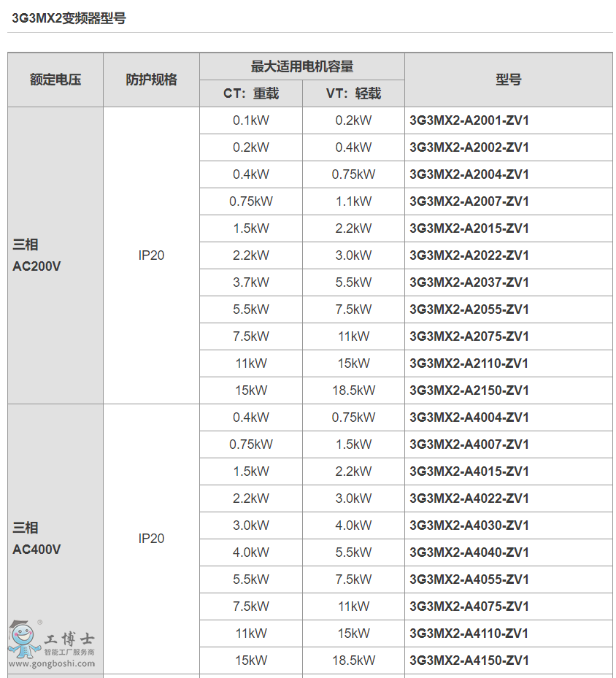This screenshot has width=616, height=678.
Task: Click CT value 1.5kW for A2015
Action: click(251, 228)
